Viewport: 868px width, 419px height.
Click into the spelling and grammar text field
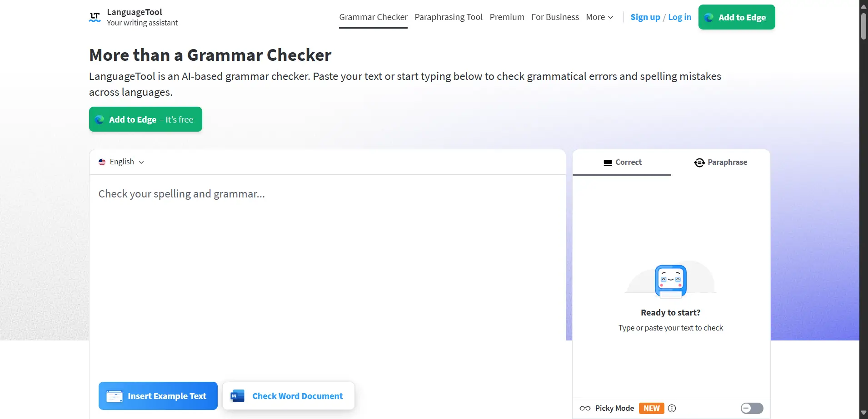327,272
